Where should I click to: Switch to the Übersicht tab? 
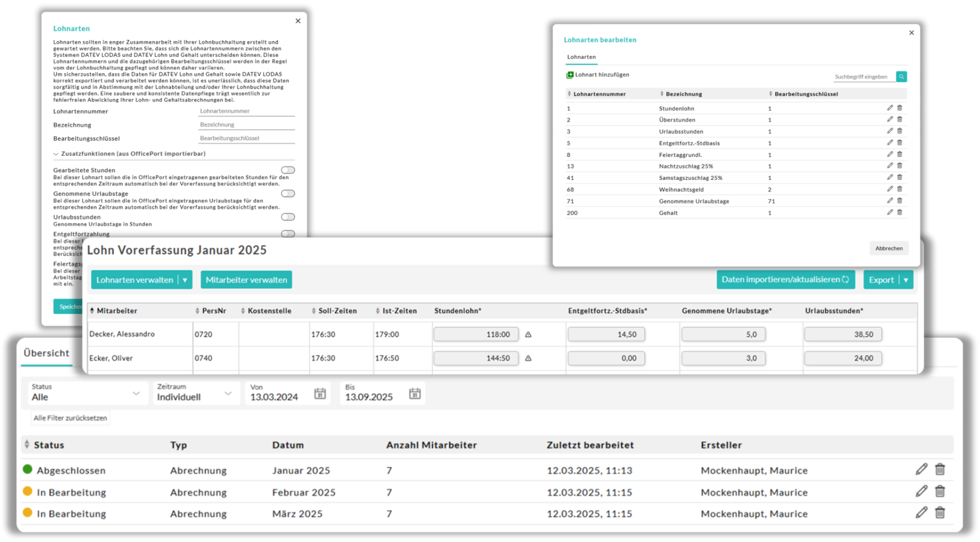[x=46, y=353]
